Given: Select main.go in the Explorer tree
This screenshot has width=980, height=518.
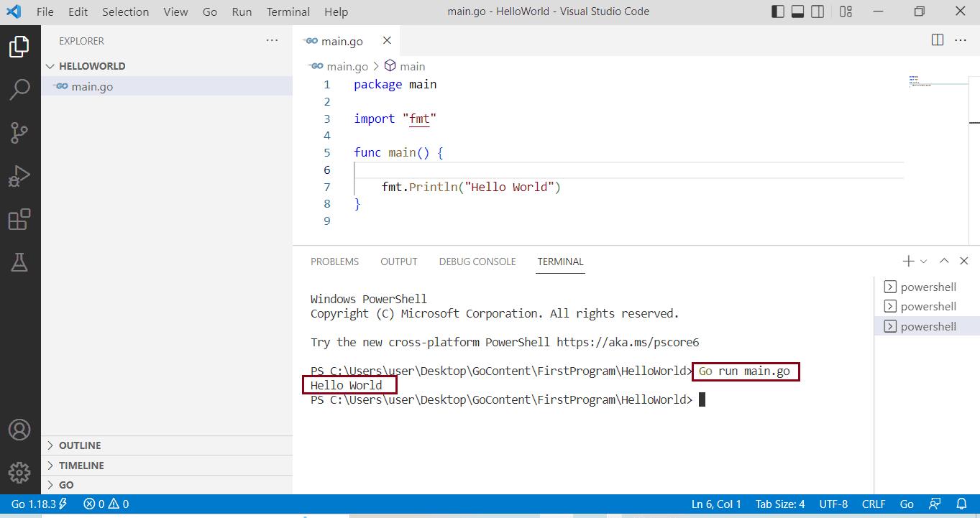Looking at the screenshot, I should click(x=92, y=87).
